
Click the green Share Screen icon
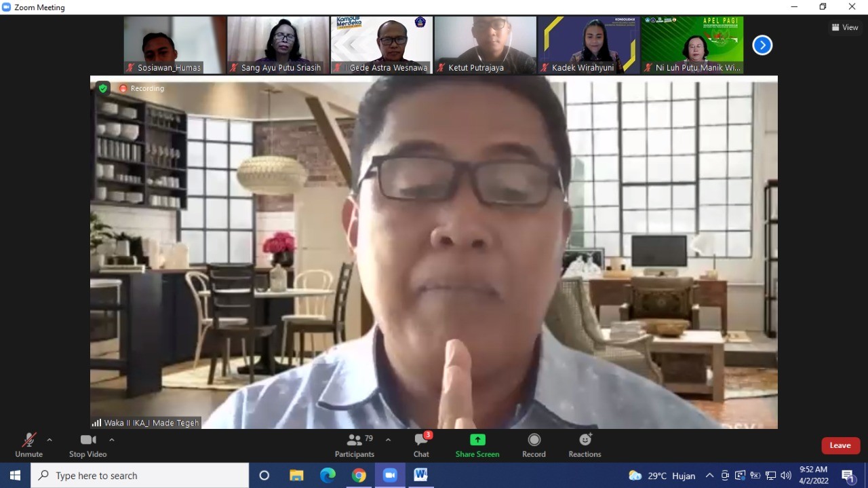(477, 440)
